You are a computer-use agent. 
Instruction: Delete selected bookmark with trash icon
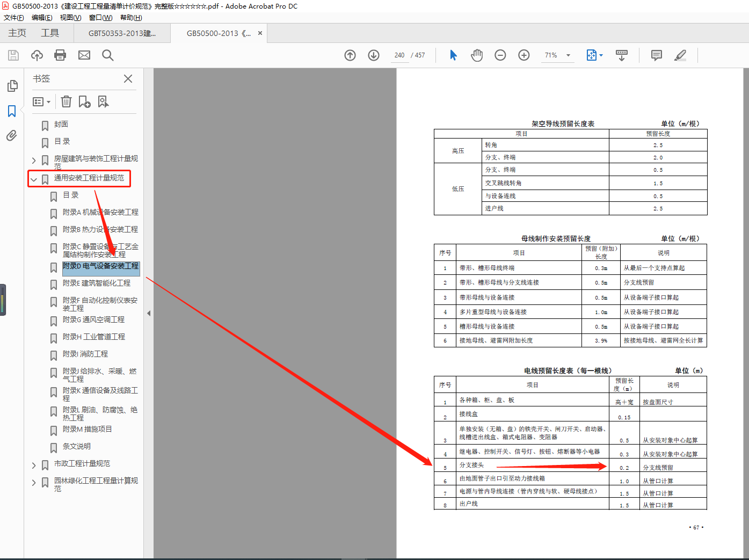point(66,101)
